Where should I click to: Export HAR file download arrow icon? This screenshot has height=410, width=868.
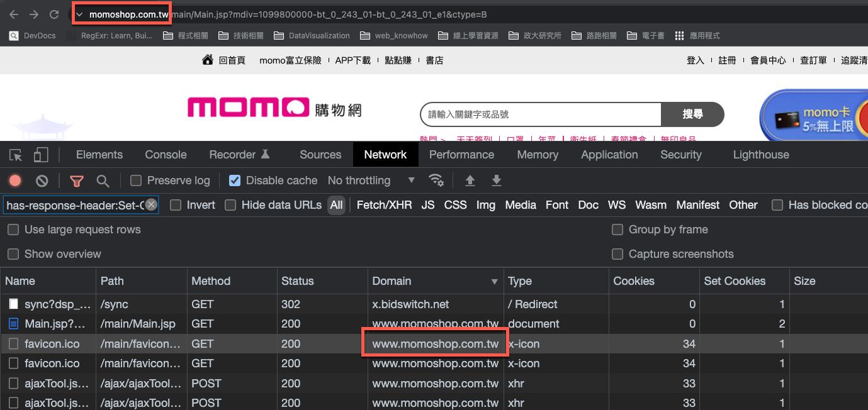(x=497, y=180)
